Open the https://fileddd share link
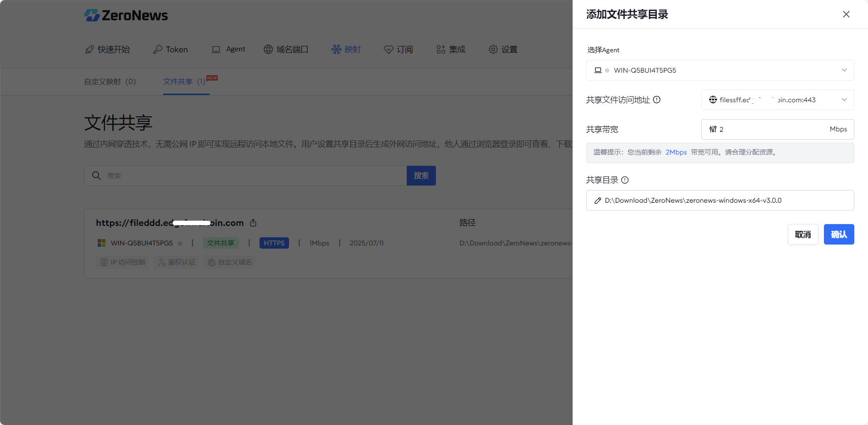 pyautogui.click(x=170, y=223)
